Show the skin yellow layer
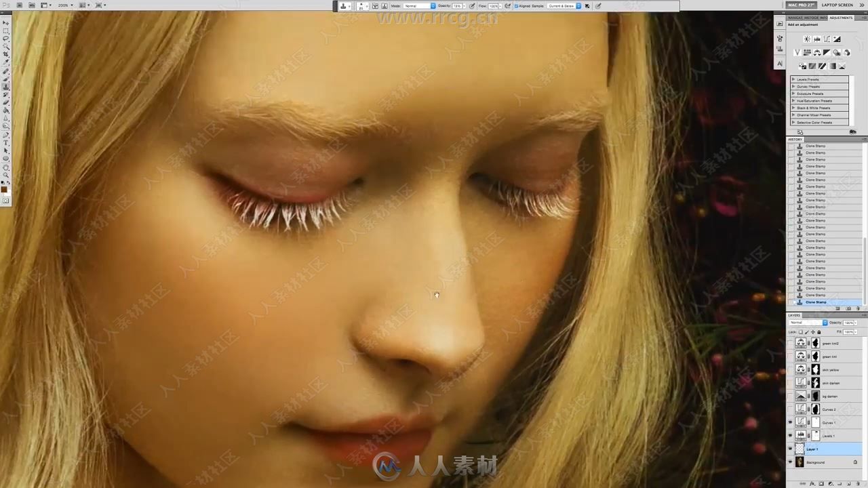This screenshot has height=488, width=868. click(x=790, y=369)
